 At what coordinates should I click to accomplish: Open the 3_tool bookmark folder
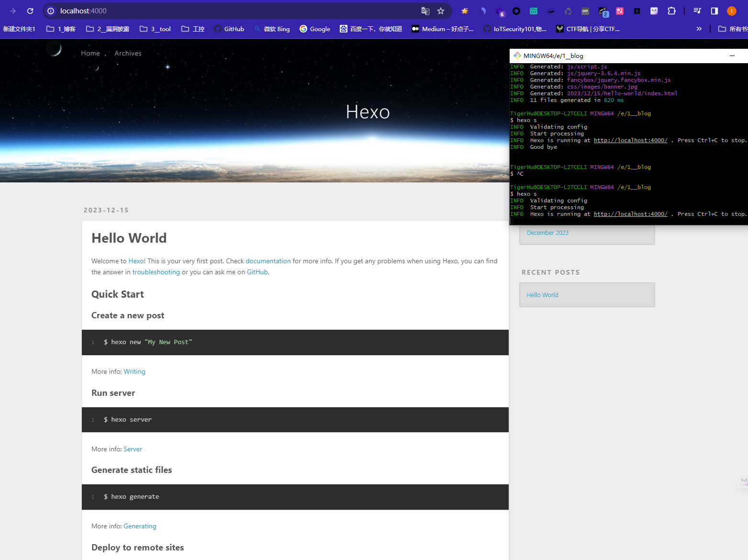155,29
